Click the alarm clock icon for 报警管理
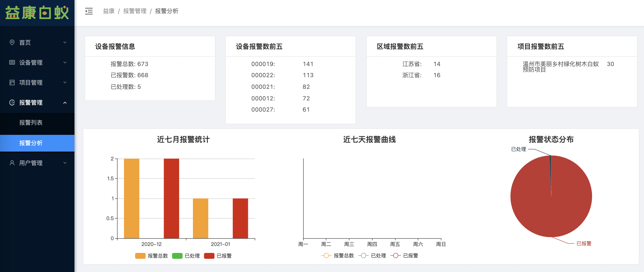Screen dimensions: 644x272 12,102
